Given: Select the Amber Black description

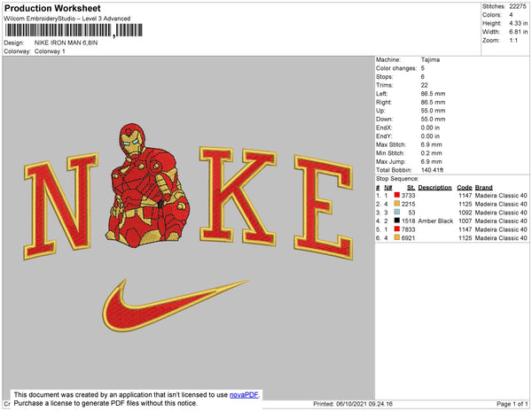Looking at the screenshot, I should (435, 221).
